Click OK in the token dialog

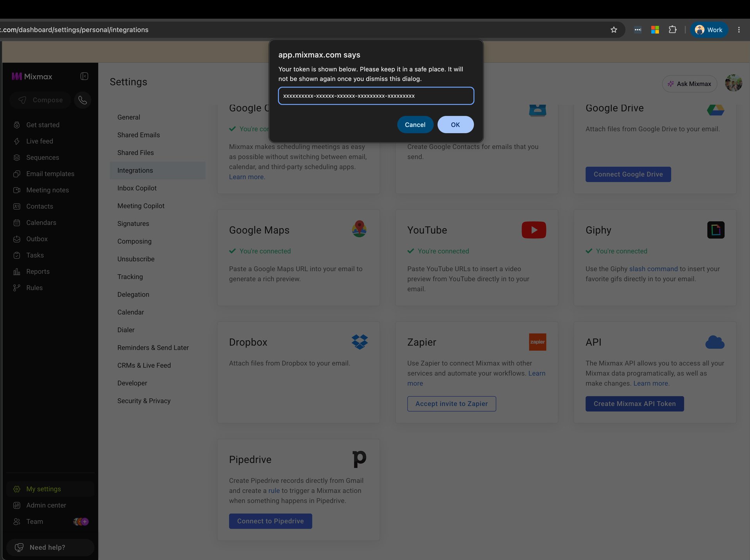pos(455,125)
